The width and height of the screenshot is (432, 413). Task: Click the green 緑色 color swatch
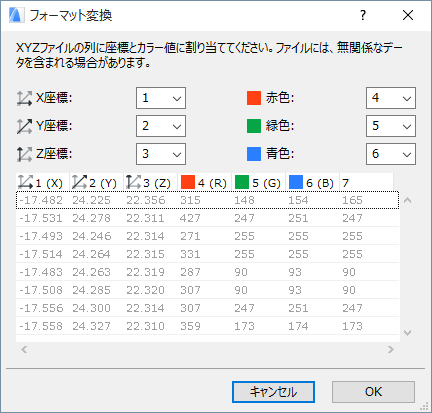coord(254,126)
